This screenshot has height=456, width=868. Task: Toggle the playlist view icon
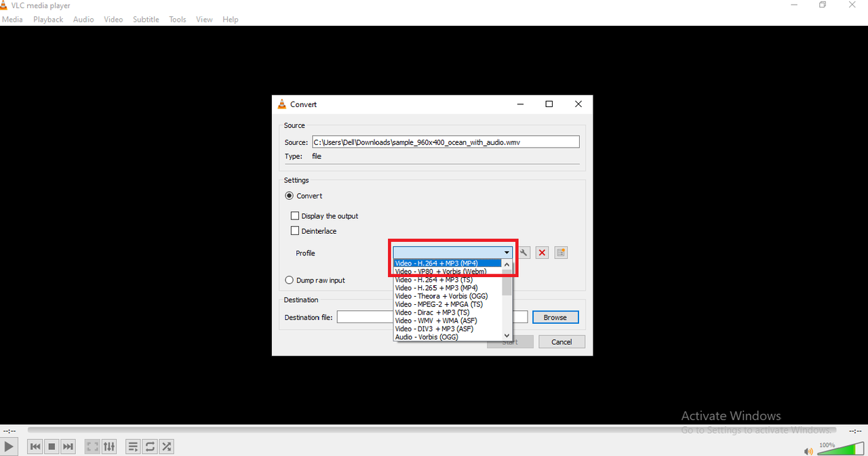point(133,447)
